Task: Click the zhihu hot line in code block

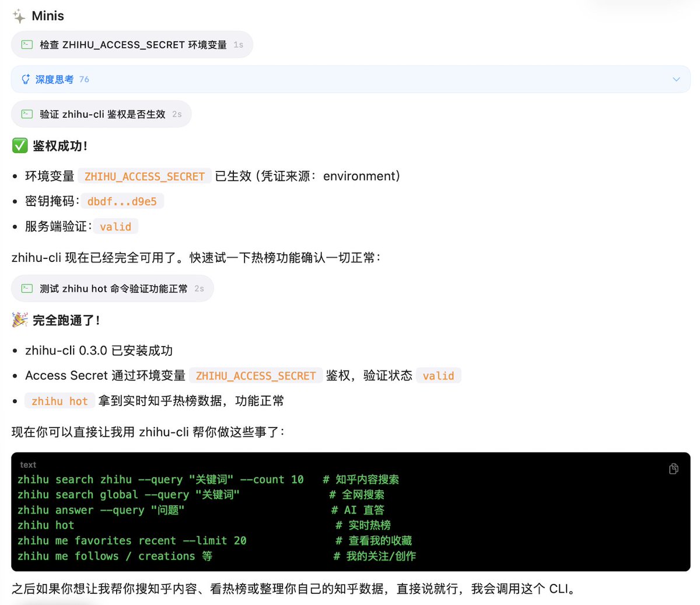Action: 45,525
